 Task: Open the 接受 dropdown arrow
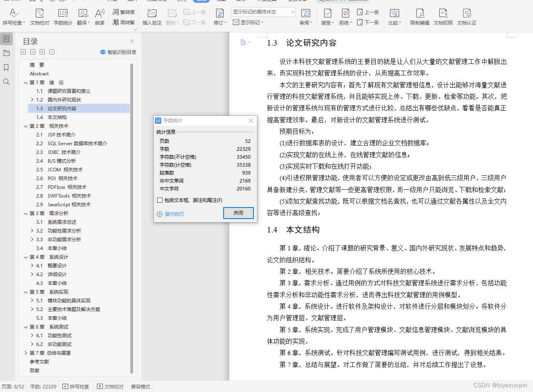(333, 23)
